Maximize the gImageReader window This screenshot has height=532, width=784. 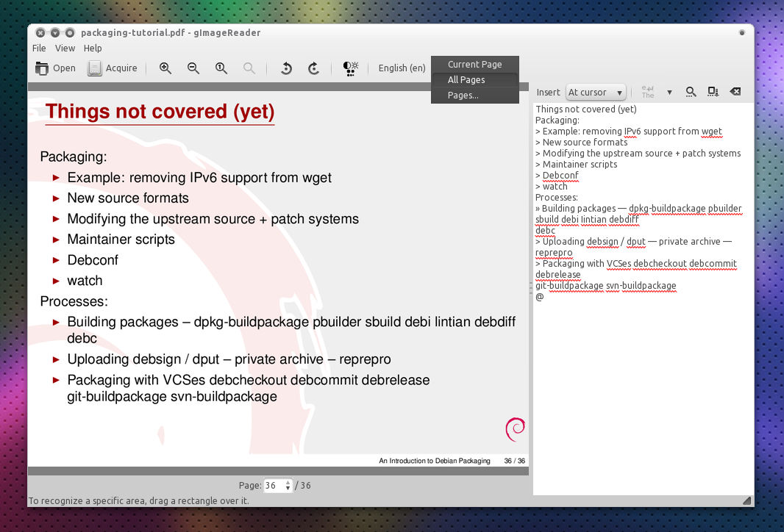click(70, 33)
